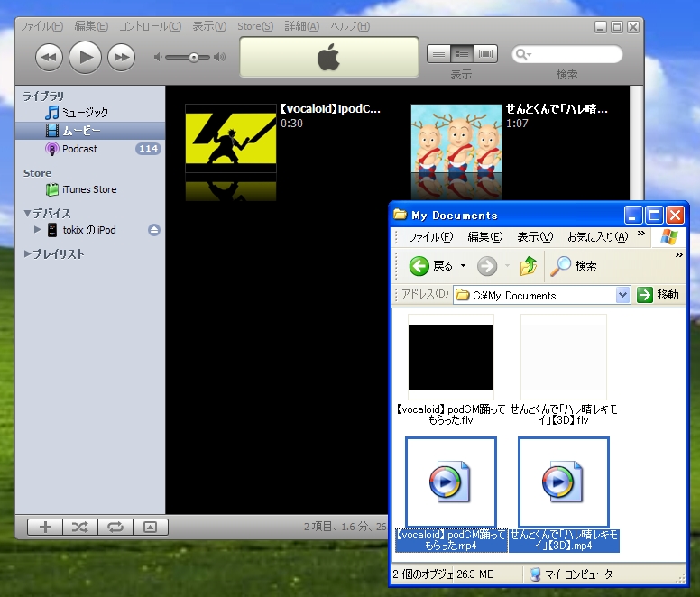The height and width of the screenshot is (597, 700).
Task: Click the 【vocaloid】ipodC... movie title
Action: point(330,109)
